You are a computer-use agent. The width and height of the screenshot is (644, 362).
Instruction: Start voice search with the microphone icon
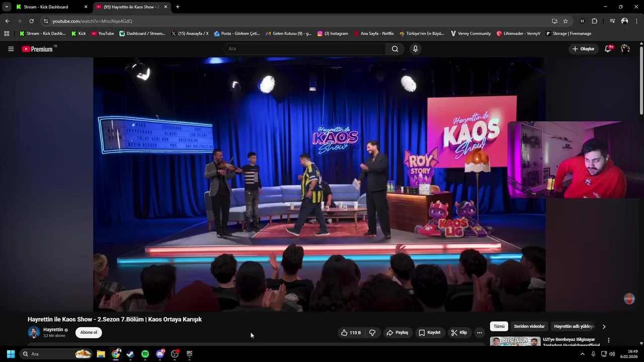click(415, 49)
